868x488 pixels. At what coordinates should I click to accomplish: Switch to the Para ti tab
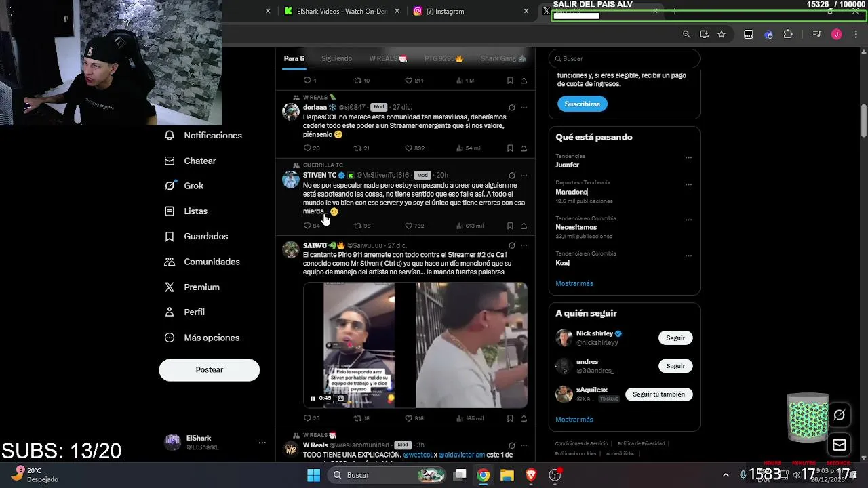coord(294,59)
